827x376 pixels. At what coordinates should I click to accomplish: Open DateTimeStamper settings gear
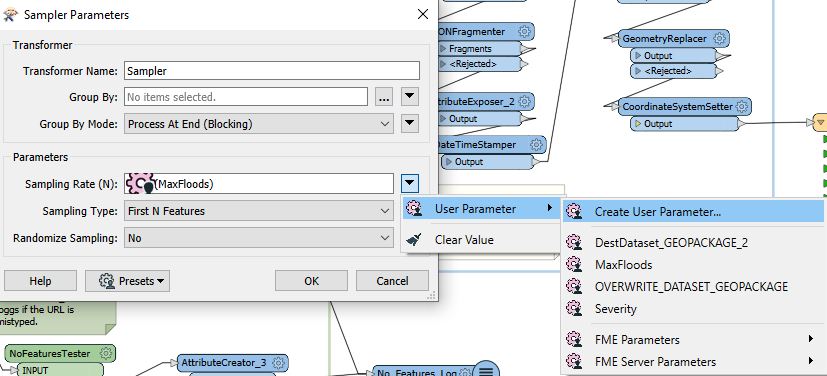click(x=536, y=144)
